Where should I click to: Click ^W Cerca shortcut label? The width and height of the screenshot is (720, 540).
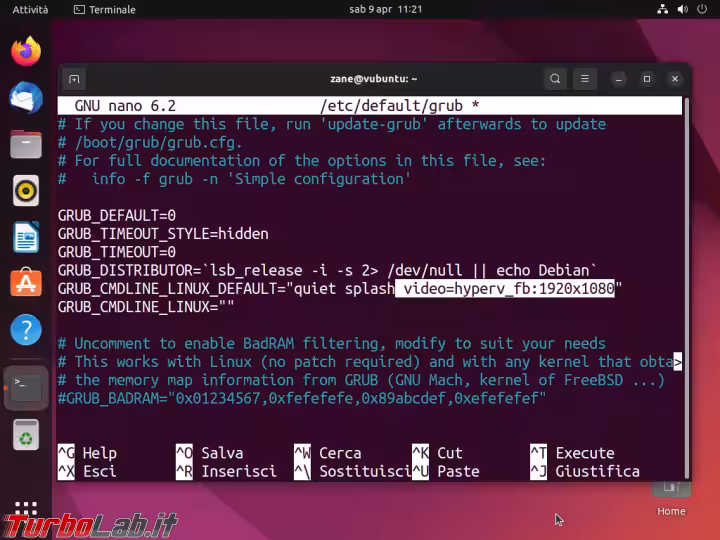coord(327,453)
